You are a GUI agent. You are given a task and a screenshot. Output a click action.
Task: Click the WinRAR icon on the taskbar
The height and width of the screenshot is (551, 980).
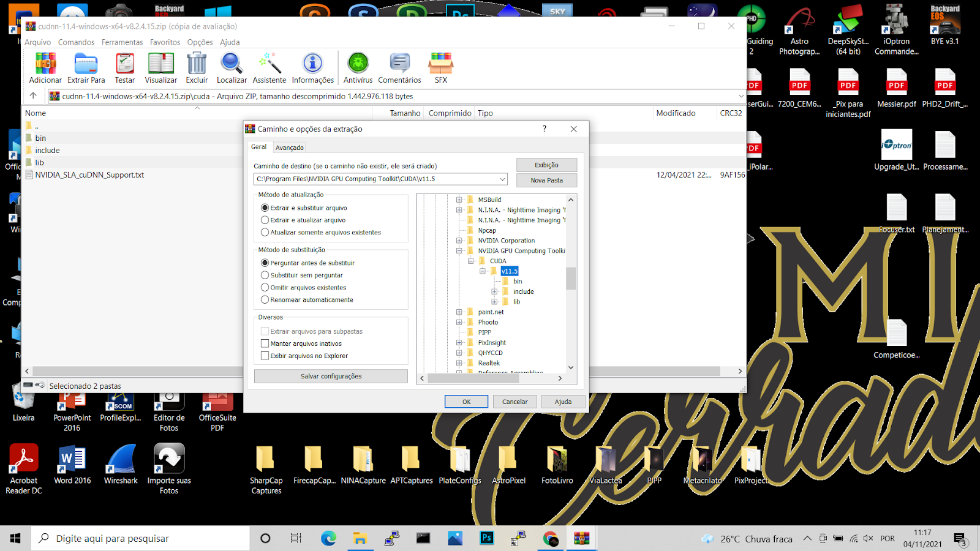pos(581,538)
